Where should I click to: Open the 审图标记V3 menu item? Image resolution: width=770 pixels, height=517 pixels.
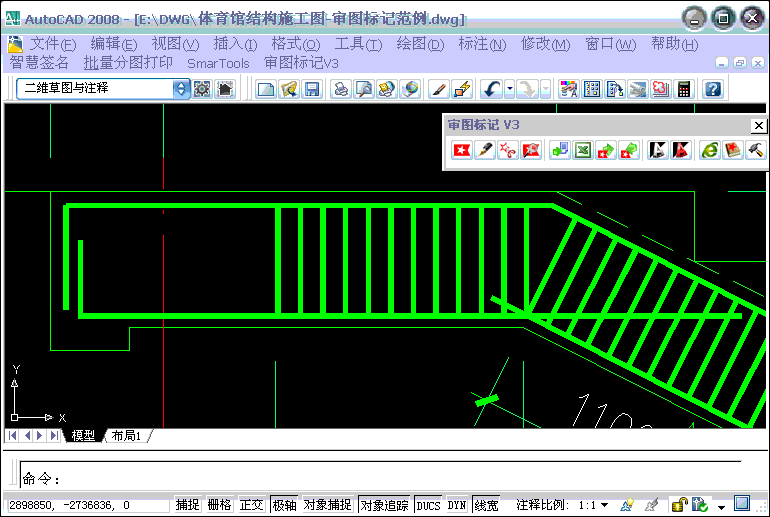tap(302, 62)
